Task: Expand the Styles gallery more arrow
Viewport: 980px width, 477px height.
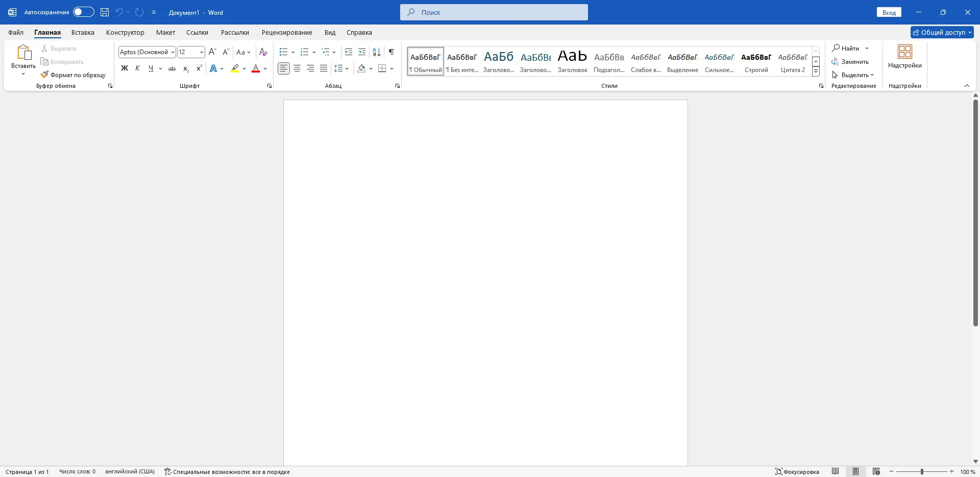Action: tap(816, 71)
